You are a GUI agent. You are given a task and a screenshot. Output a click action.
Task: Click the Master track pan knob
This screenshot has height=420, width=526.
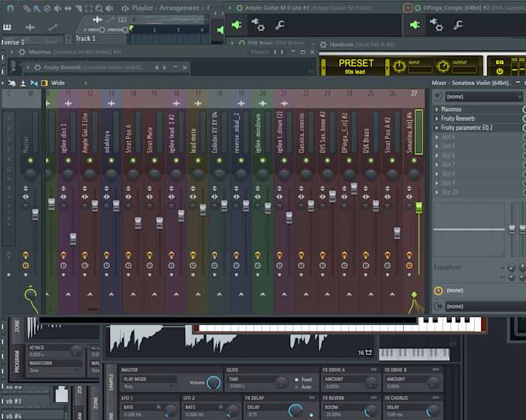30,175
